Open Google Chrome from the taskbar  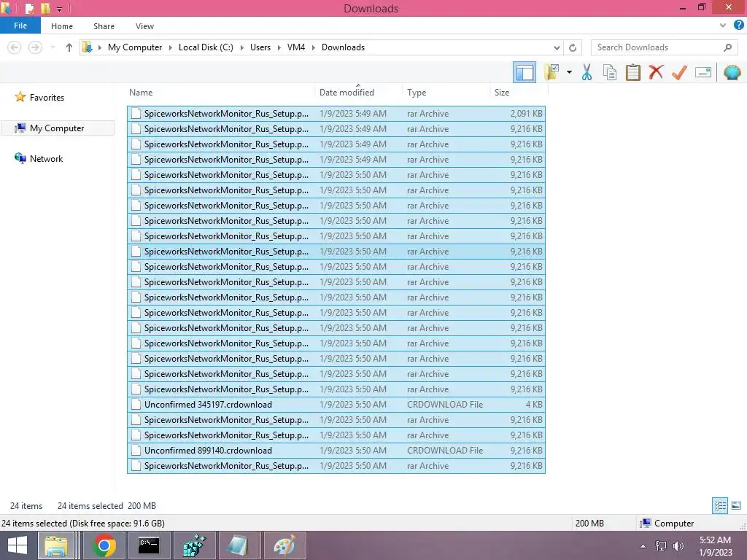[x=104, y=545]
